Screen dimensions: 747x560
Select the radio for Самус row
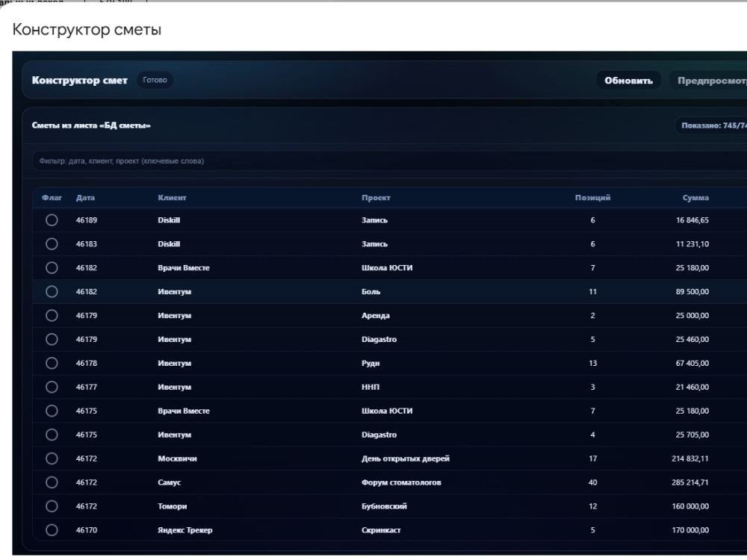(x=52, y=482)
